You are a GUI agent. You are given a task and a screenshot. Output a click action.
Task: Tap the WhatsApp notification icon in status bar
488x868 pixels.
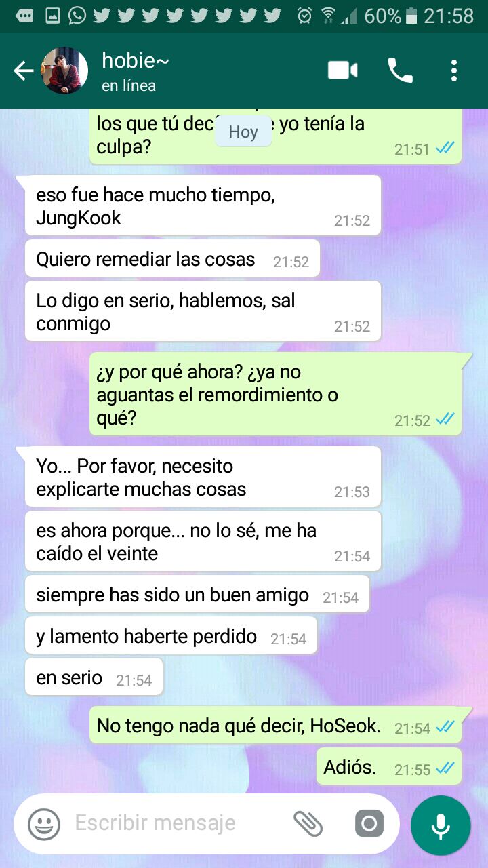point(77,16)
